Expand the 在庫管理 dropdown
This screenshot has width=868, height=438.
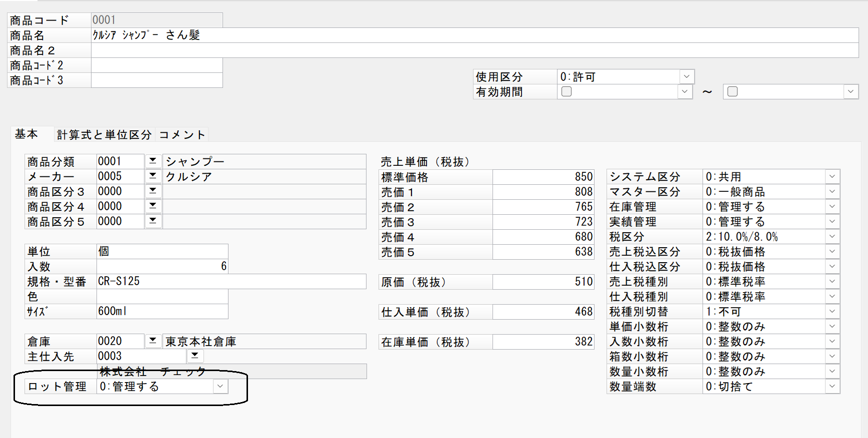(832, 206)
